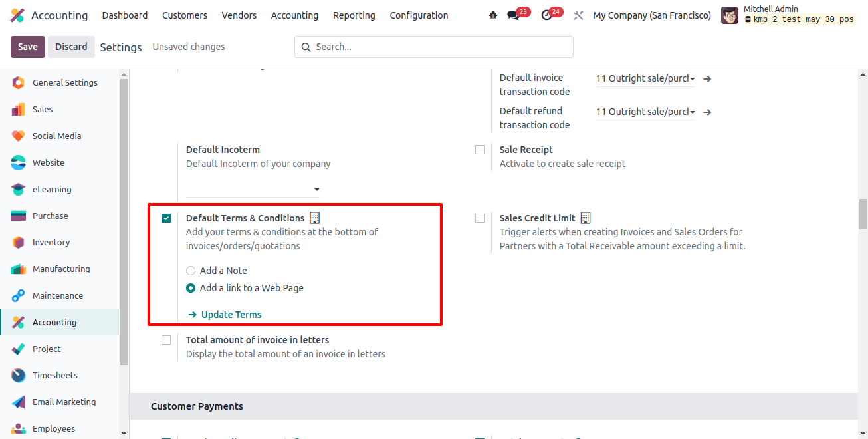This screenshot has width=868, height=439.
Task: Open Social Media settings in sidebar
Action: pos(60,136)
